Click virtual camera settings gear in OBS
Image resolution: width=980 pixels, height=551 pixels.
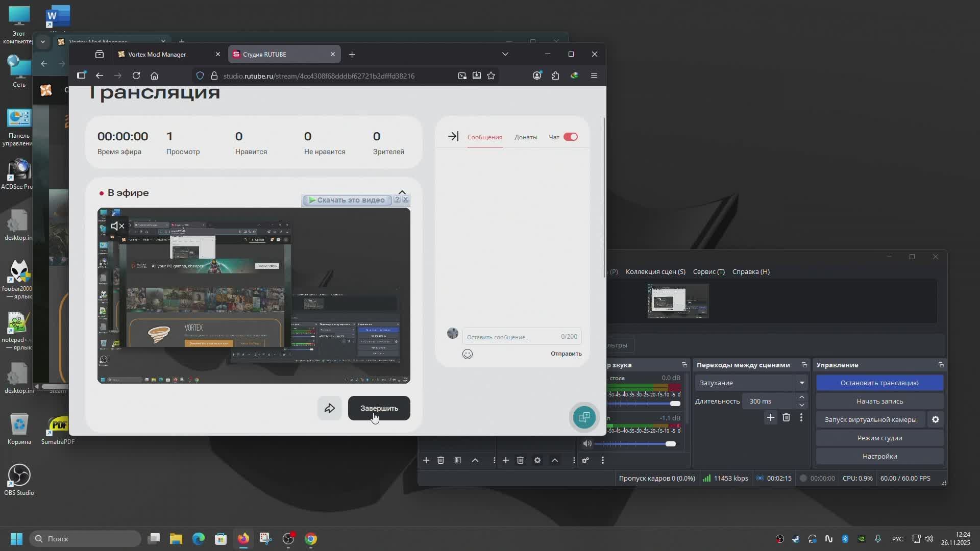click(x=935, y=419)
